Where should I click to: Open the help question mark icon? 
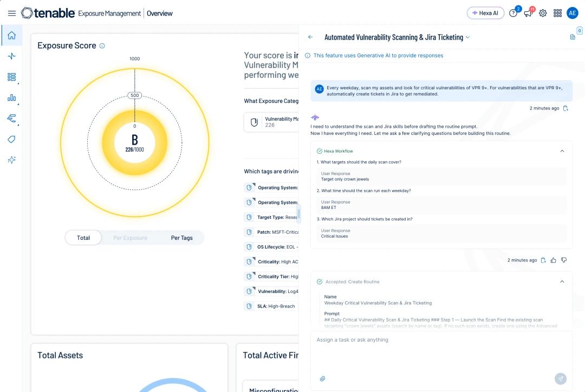click(x=513, y=14)
